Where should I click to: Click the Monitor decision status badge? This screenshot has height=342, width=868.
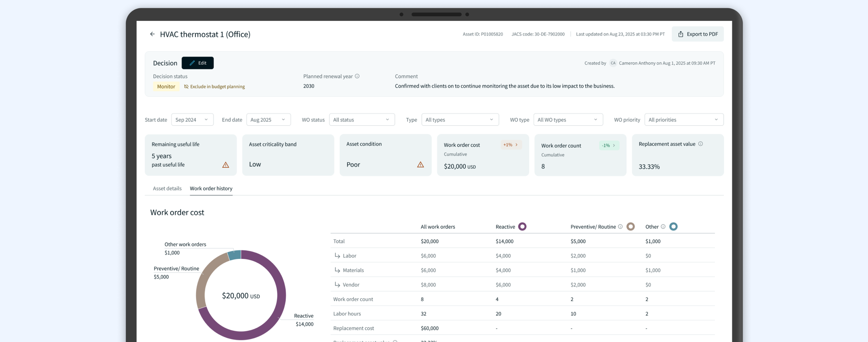[x=166, y=87]
